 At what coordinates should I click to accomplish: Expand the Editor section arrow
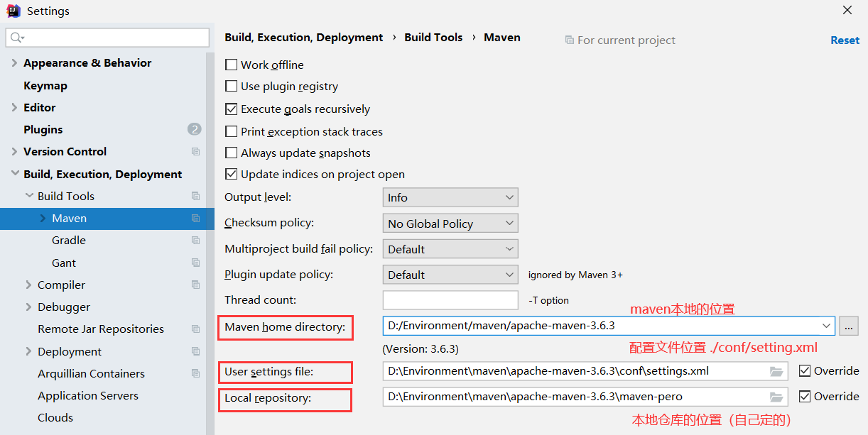(14, 108)
